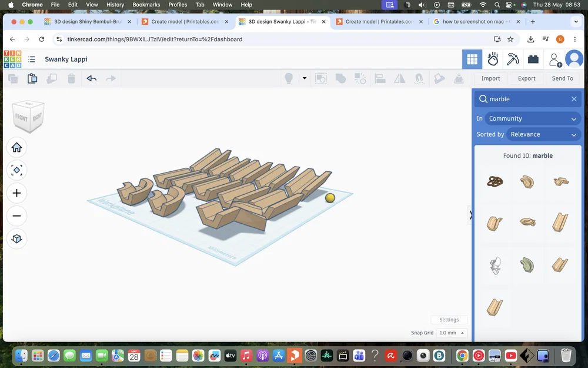Switch to 3D design Shiny Bombul tab
The height and width of the screenshot is (368, 588).
(89, 22)
